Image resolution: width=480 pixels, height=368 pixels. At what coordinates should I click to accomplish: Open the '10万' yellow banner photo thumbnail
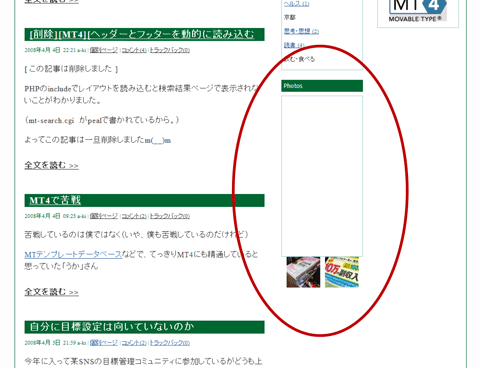pos(342,272)
